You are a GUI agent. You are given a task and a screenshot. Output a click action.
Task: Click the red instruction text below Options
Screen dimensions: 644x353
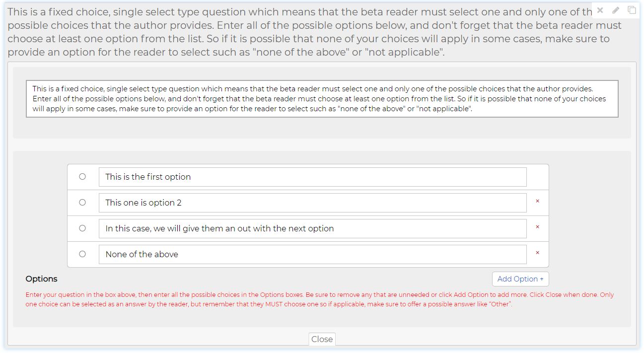[x=319, y=299]
